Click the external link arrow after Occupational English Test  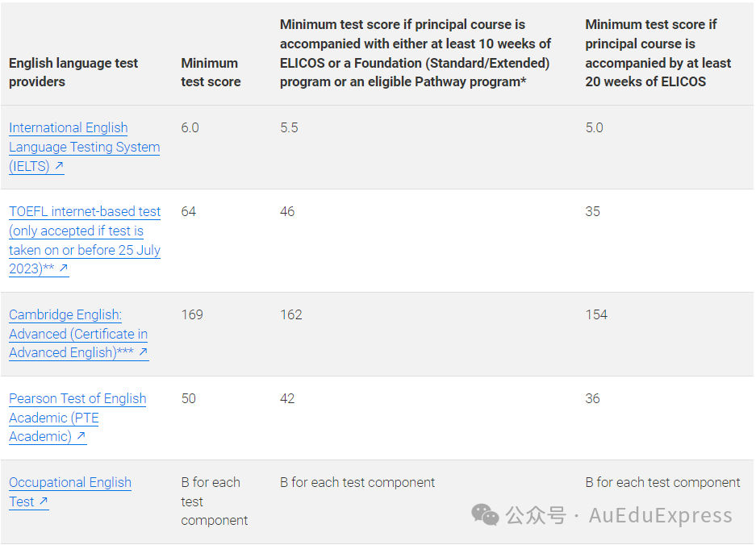coord(44,502)
